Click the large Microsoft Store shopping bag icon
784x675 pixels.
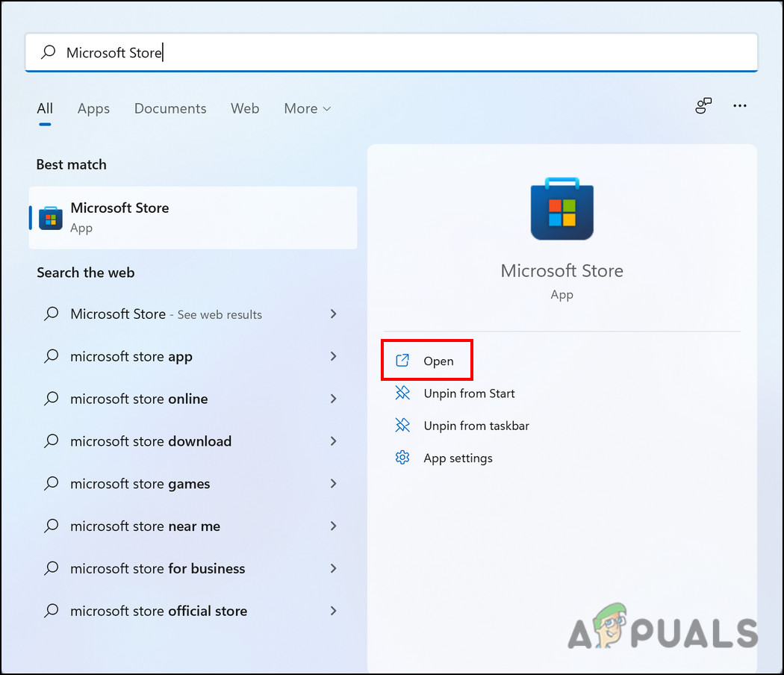click(561, 210)
